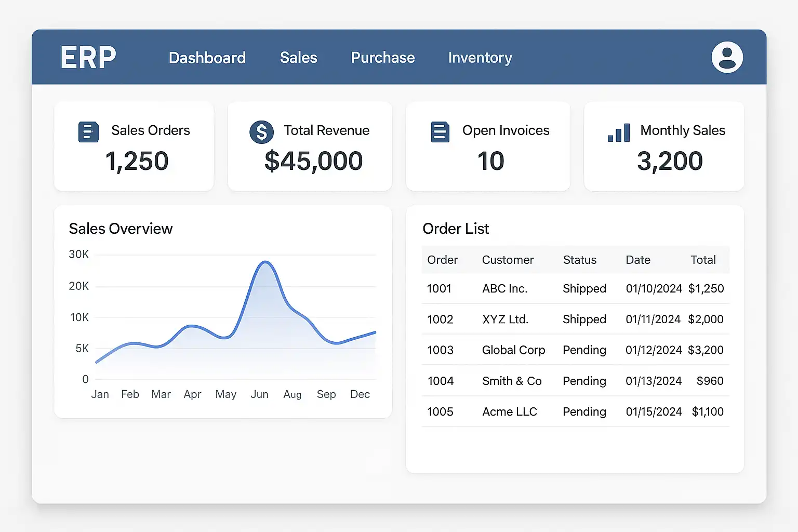This screenshot has height=532, width=798.
Task: Open order 1003 from Global Corp
Action: point(441,350)
